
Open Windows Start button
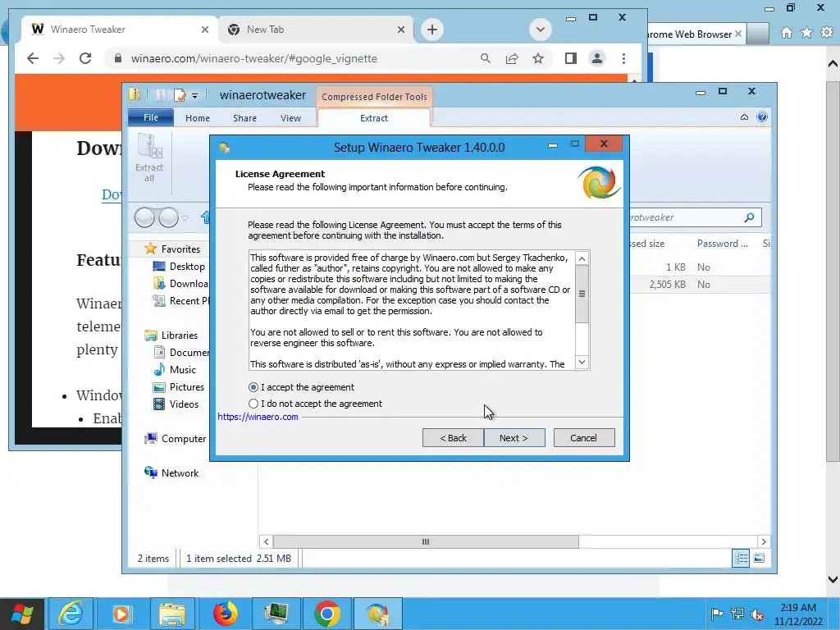click(22, 614)
